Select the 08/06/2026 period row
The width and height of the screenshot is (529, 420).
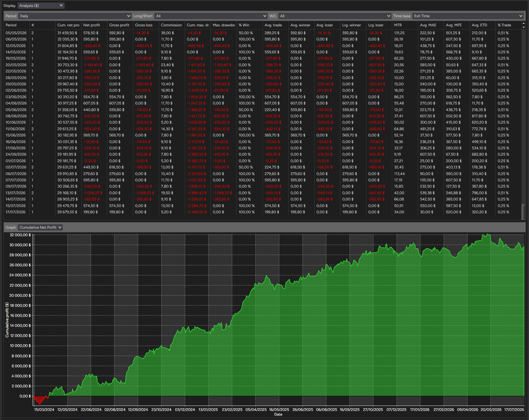pyautogui.click(x=262, y=116)
